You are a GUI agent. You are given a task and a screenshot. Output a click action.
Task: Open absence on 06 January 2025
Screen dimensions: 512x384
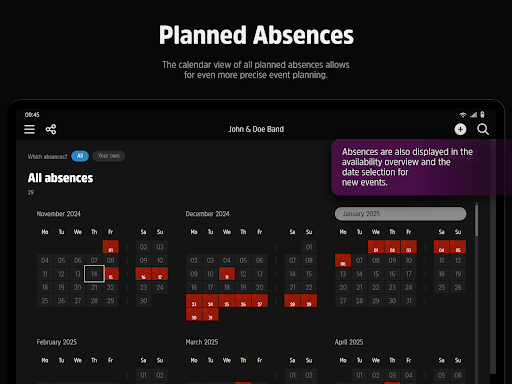point(343,260)
